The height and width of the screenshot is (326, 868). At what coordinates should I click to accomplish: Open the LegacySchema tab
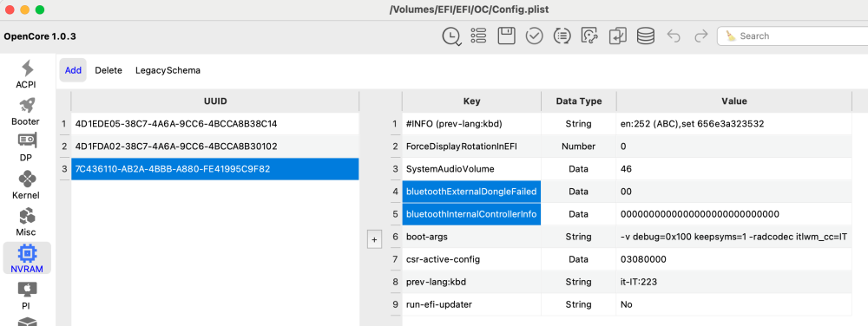coord(168,70)
